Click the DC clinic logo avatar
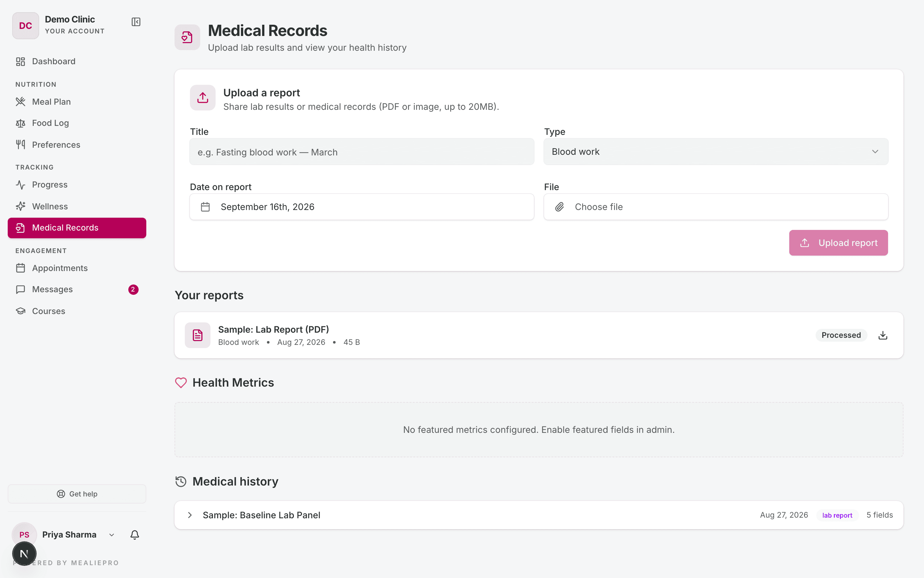Viewport: 924px width, 578px height. point(26,26)
